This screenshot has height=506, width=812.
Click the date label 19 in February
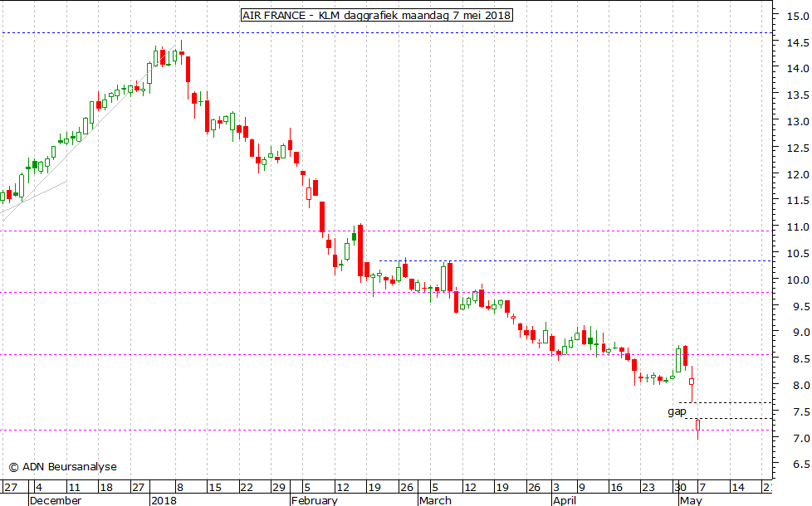374,488
